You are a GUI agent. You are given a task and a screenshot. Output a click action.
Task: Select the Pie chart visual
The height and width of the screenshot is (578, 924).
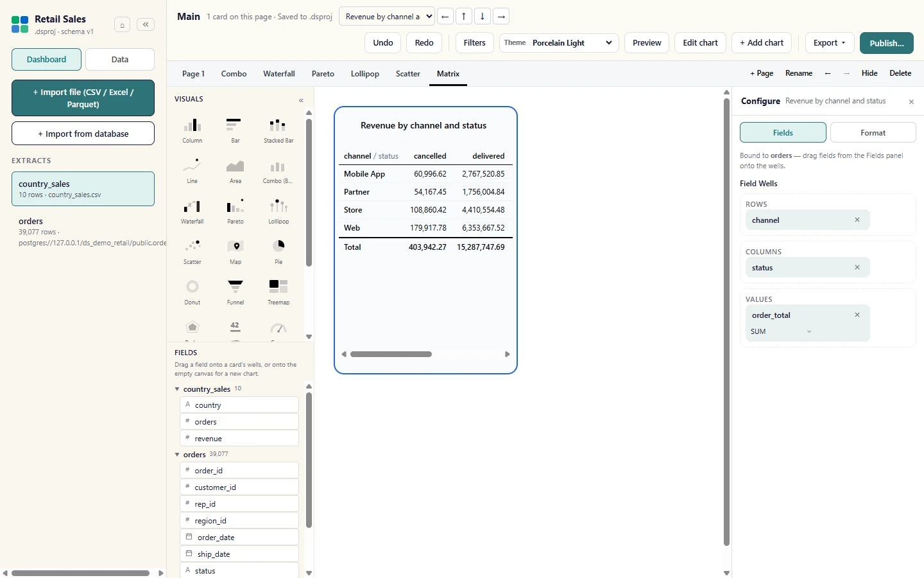coord(278,252)
